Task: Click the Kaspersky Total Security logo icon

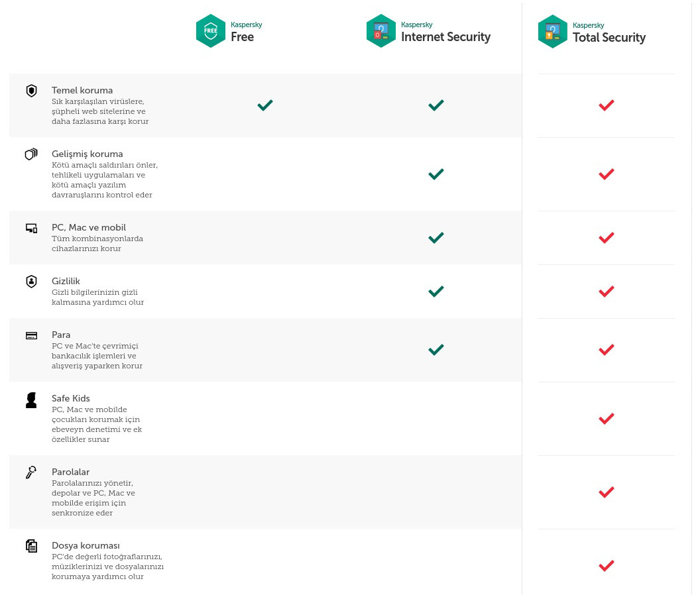Action: 552,32
